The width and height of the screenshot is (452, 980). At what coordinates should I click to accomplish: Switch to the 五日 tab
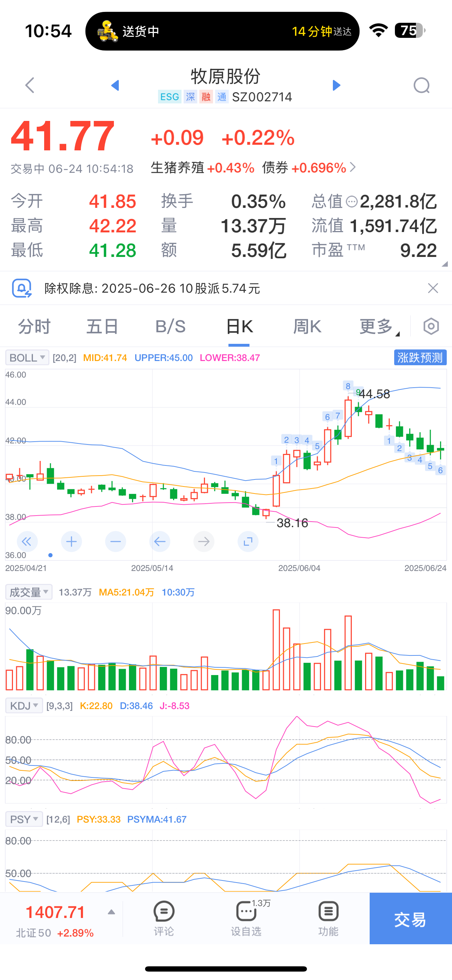pyautogui.click(x=102, y=326)
